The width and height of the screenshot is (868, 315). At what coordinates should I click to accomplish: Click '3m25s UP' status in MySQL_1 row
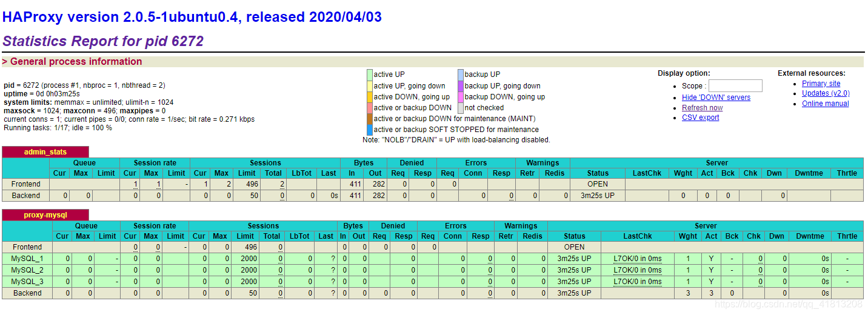[x=574, y=259]
